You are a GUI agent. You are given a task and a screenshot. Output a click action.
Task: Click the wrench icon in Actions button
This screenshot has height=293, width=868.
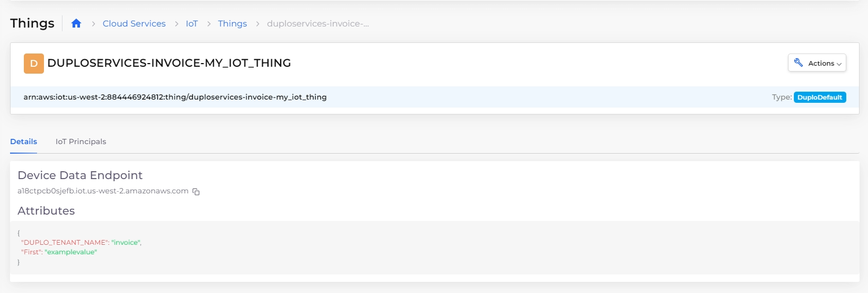(x=799, y=63)
